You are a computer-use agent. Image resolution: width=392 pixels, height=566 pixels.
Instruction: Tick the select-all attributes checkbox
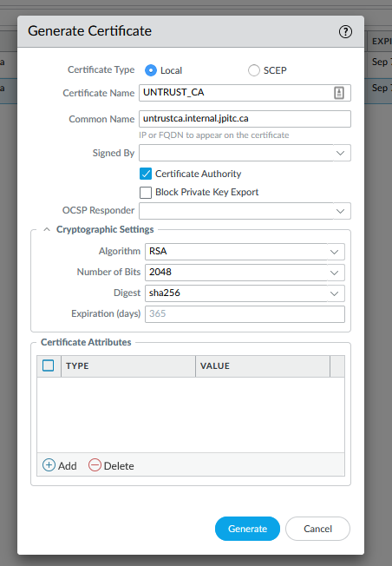48,365
